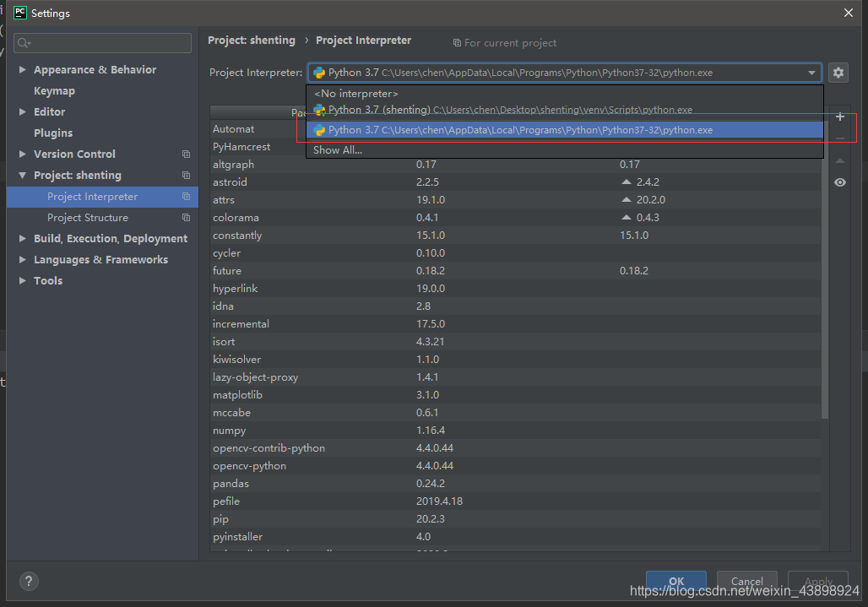The width and height of the screenshot is (868, 607).
Task: Select the numpy package row
Action: click(515, 430)
